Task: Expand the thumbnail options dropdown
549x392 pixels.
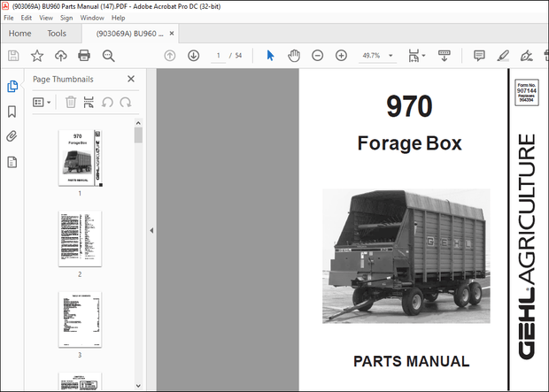Action: [x=42, y=103]
